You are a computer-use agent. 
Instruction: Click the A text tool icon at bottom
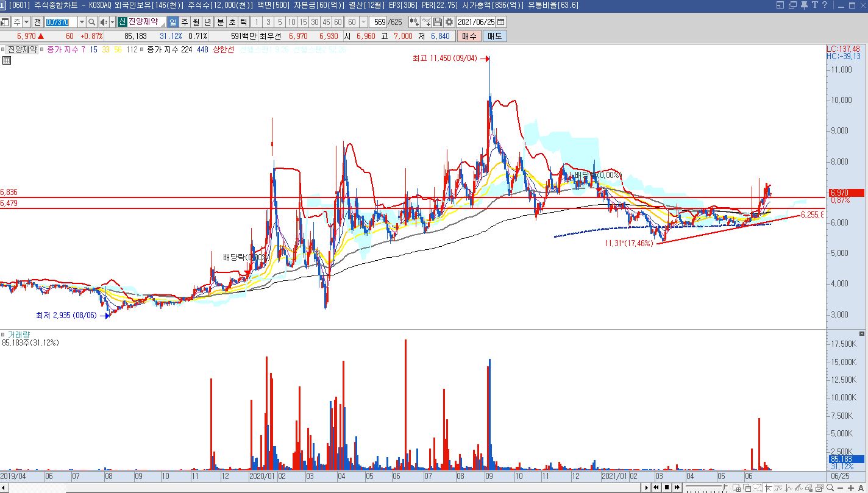(861, 488)
